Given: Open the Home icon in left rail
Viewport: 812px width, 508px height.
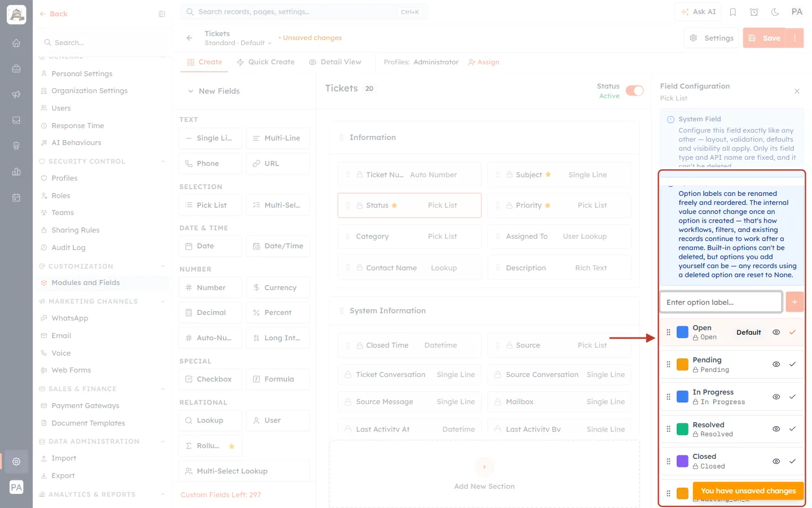Looking at the screenshot, I should [16, 43].
